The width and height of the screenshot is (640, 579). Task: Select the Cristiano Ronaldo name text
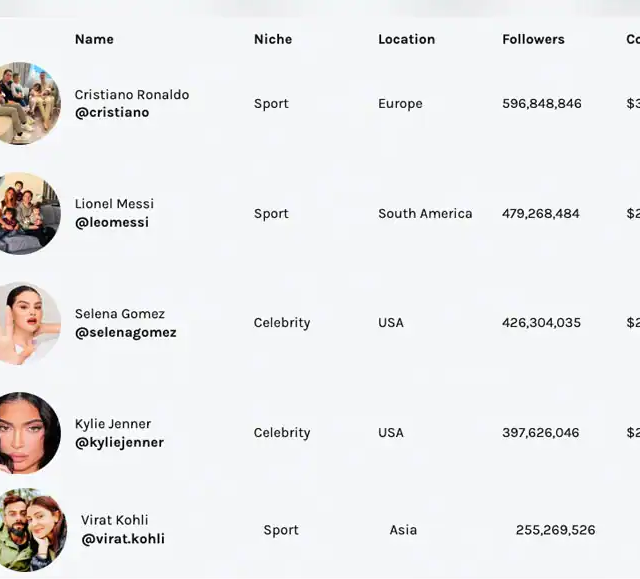pos(132,95)
